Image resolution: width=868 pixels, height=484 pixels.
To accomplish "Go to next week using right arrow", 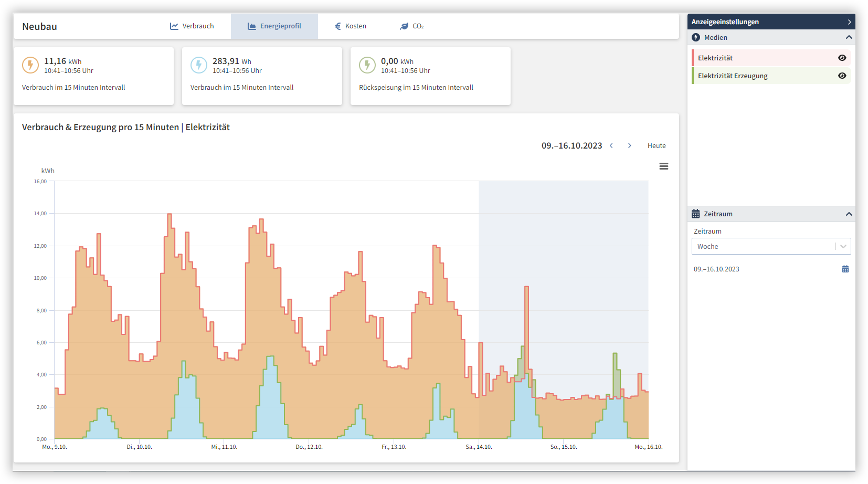I will pyautogui.click(x=630, y=146).
